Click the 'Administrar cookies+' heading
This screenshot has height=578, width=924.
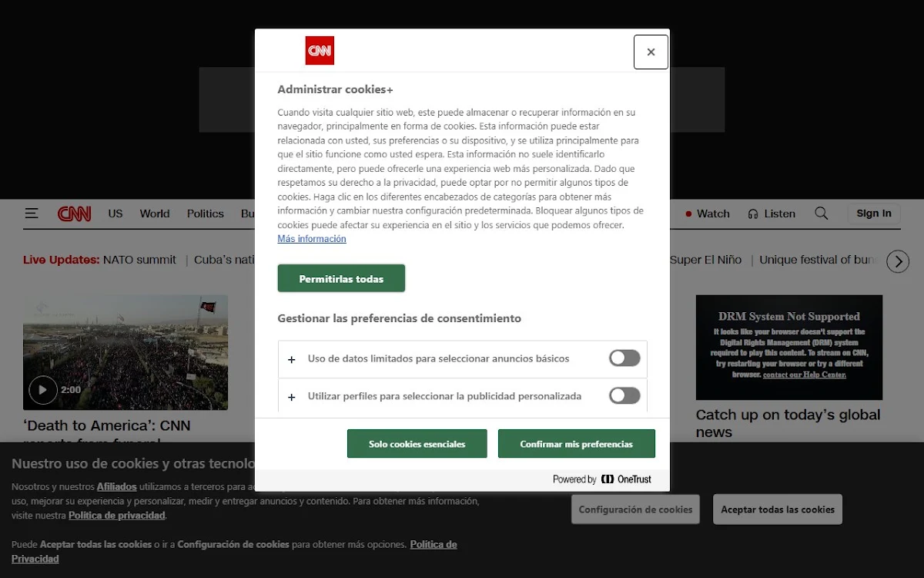click(x=335, y=89)
